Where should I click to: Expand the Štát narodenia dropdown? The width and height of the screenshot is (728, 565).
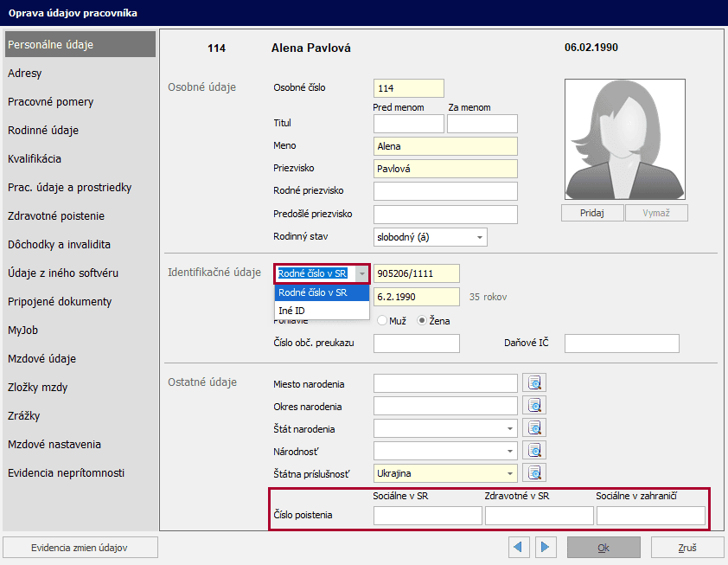point(509,428)
